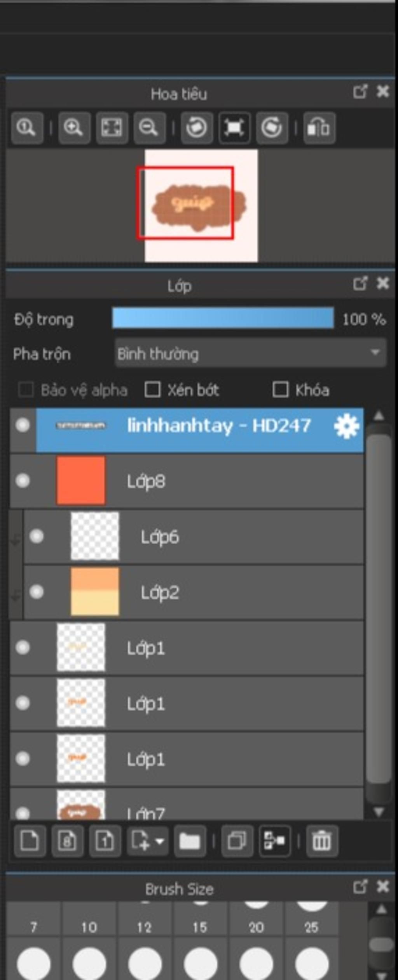Rotate the canvas right in navigator
The image size is (398, 980).
coord(272,128)
